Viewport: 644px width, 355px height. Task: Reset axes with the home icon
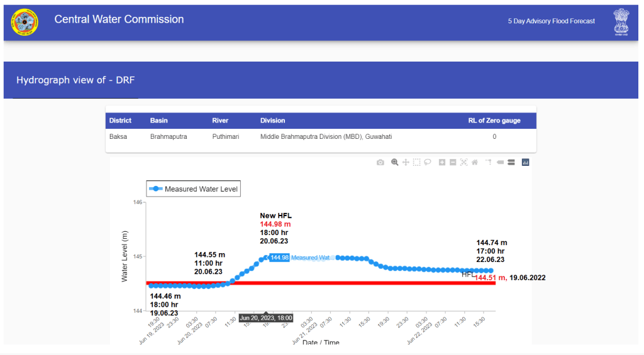pos(474,162)
